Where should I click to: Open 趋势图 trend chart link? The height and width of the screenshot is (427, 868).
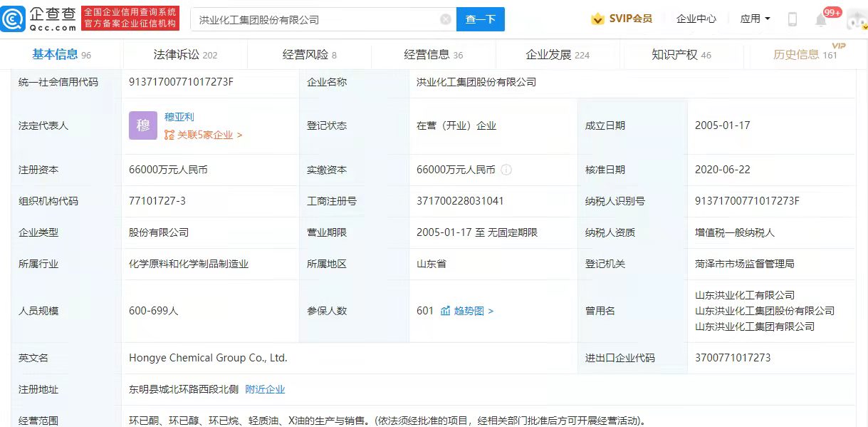[474, 311]
